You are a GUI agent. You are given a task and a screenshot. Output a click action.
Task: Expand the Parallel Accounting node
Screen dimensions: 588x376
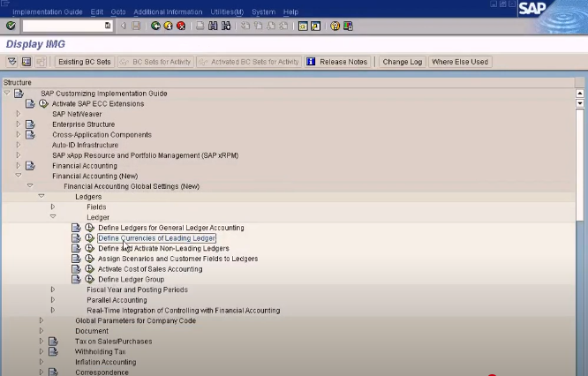pyautogui.click(x=53, y=299)
